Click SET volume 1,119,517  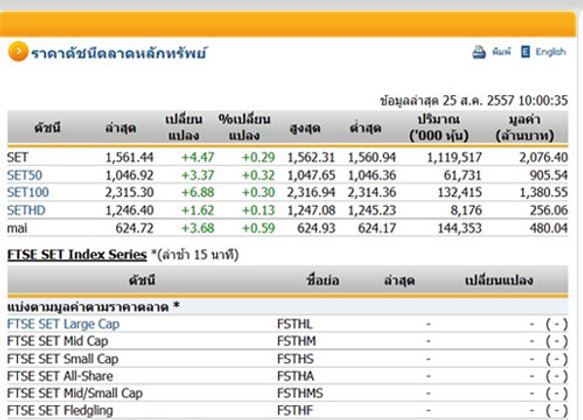pos(454,158)
